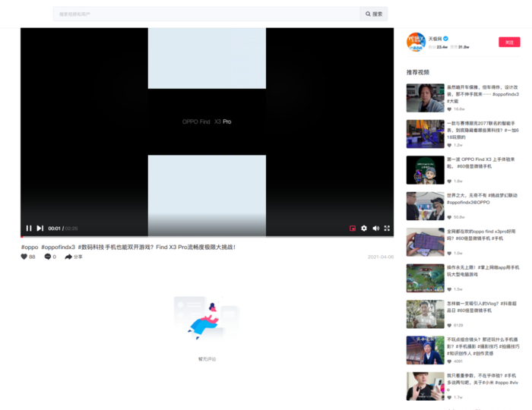Like the video with heart icon
The image size is (532, 410).
pyautogui.click(x=24, y=257)
